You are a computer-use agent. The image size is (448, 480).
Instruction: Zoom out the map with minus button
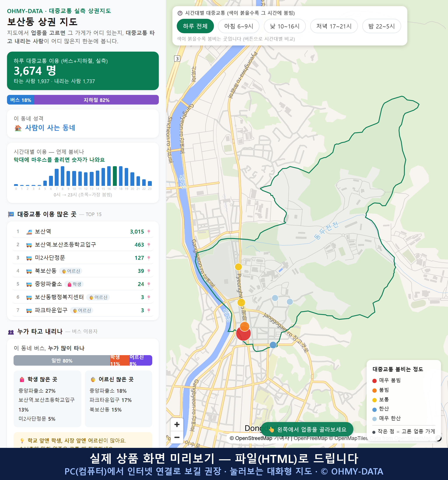click(x=177, y=437)
